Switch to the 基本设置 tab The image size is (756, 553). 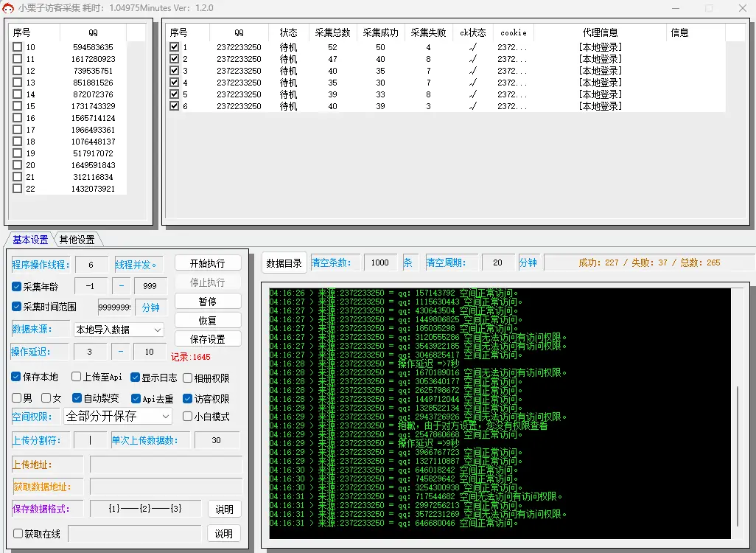[30, 240]
